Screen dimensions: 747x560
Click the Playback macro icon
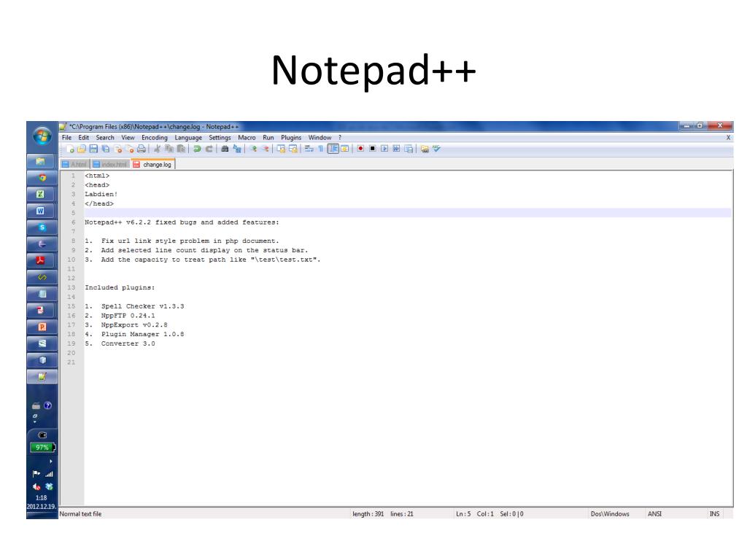point(384,149)
